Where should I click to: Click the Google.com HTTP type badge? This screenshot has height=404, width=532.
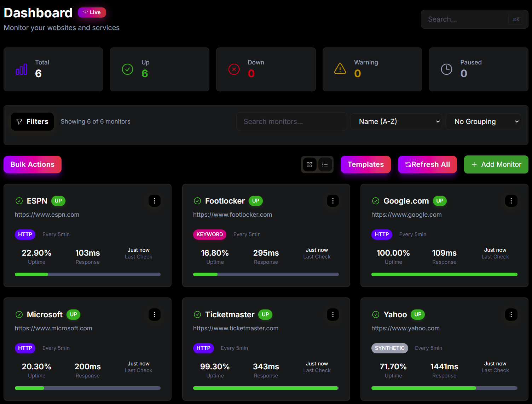[x=382, y=234]
